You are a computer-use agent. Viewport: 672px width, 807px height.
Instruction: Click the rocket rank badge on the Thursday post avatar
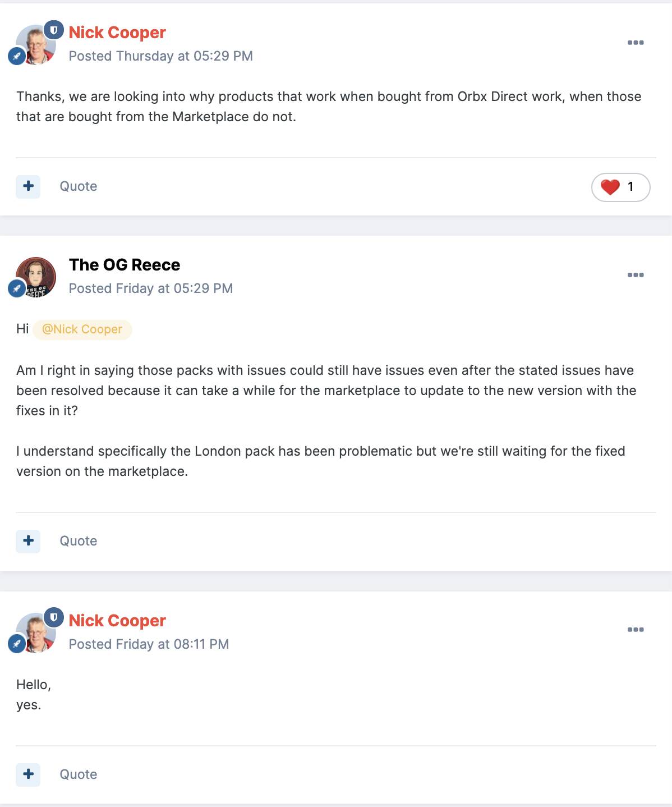(x=16, y=56)
